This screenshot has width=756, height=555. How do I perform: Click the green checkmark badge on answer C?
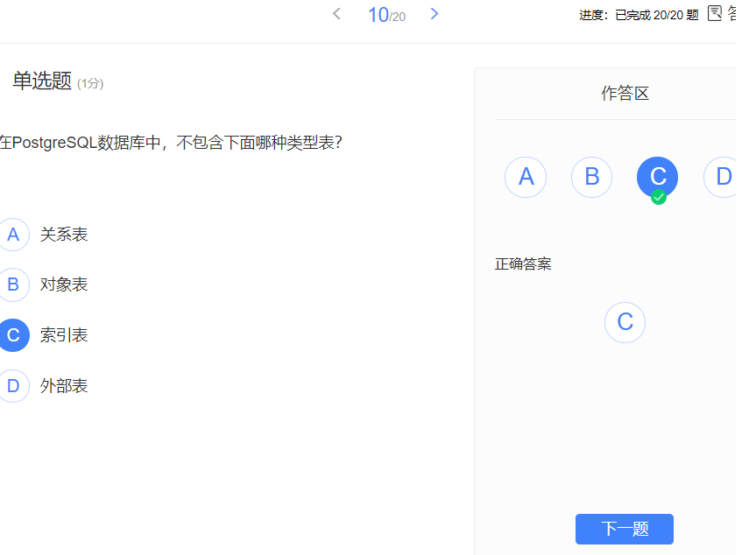point(659,197)
